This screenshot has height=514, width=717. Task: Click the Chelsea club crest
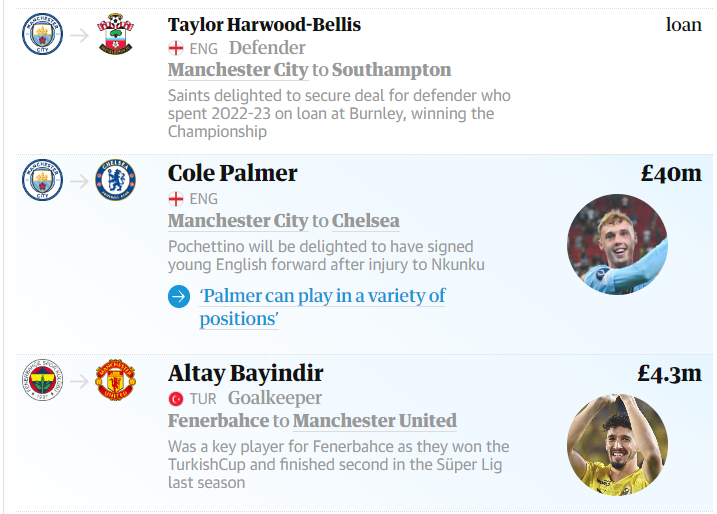(x=115, y=180)
